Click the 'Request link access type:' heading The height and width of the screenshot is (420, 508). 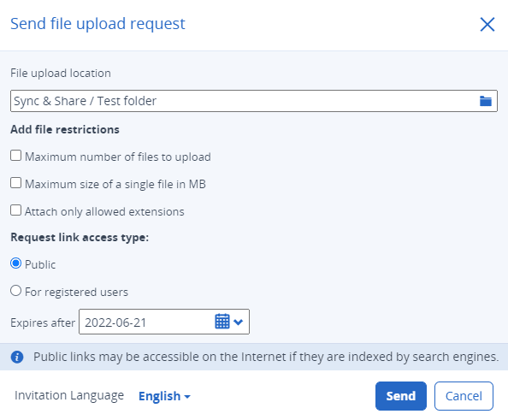[80, 238]
